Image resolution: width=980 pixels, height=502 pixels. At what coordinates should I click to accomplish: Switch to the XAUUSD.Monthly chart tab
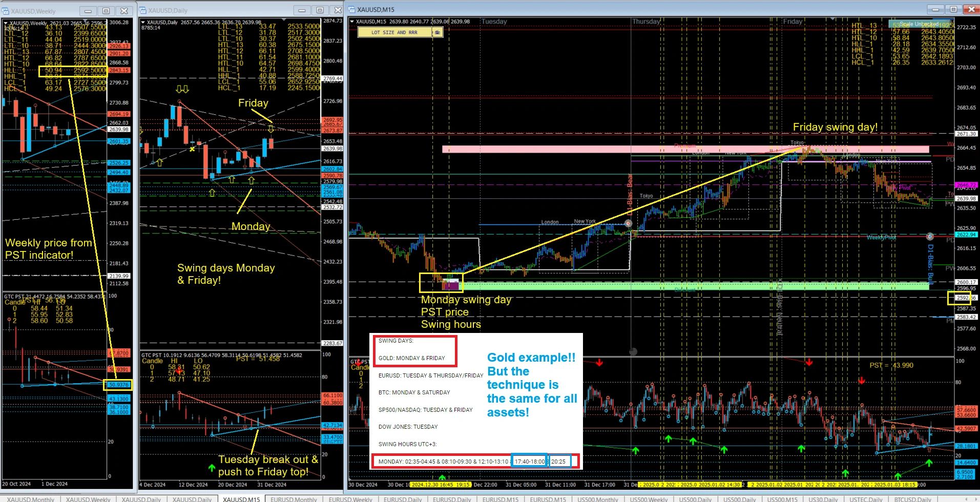(30, 499)
